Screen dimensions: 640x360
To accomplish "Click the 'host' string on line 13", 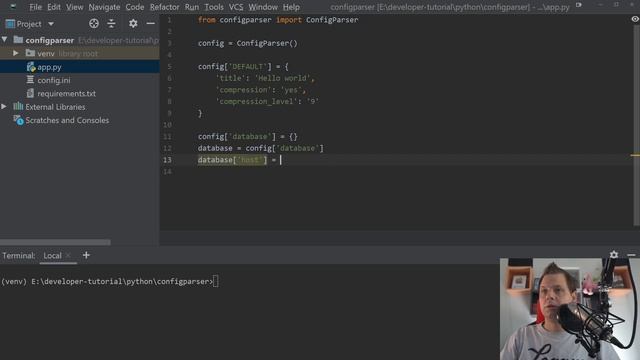I will pyautogui.click(x=250, y=160).
